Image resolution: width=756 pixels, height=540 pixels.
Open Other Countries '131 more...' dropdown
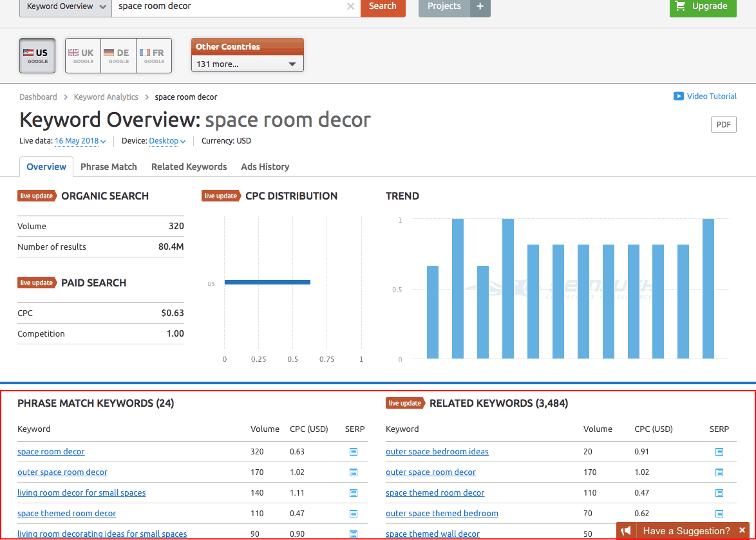click(247, 64)
